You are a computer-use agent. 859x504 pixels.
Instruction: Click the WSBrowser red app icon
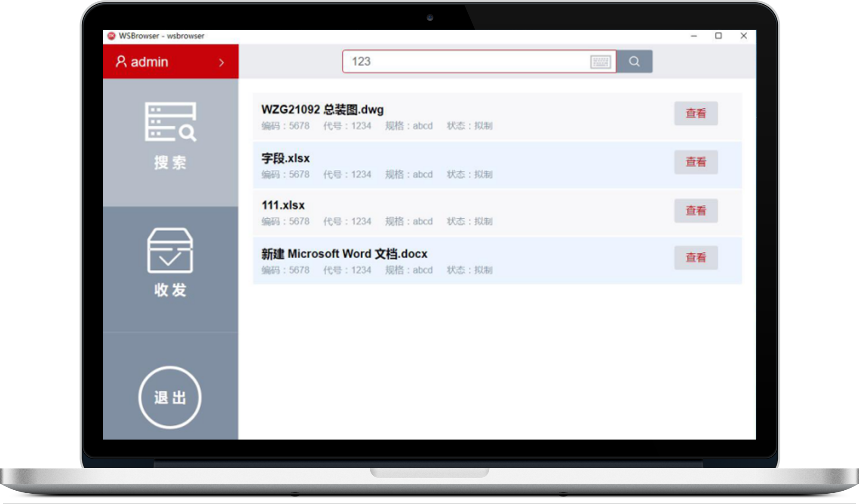pos(111,36)
